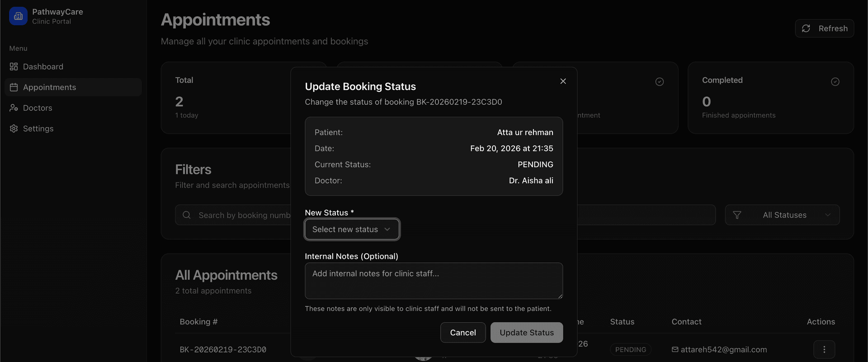The width and height of the screenshot is (868, 362).
Task: Click the Booking # column header
Action: (198, 322)
